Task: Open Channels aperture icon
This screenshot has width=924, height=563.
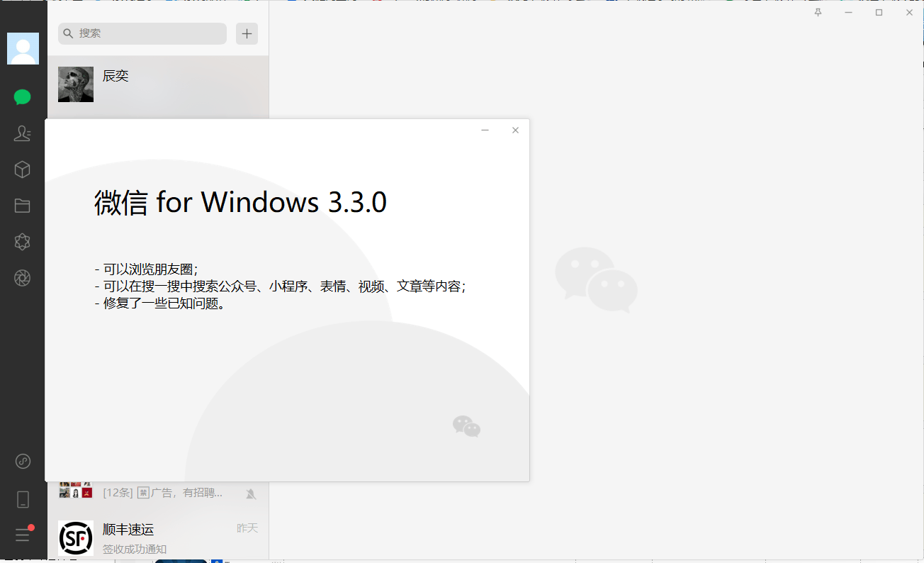Action: point(22,278)
